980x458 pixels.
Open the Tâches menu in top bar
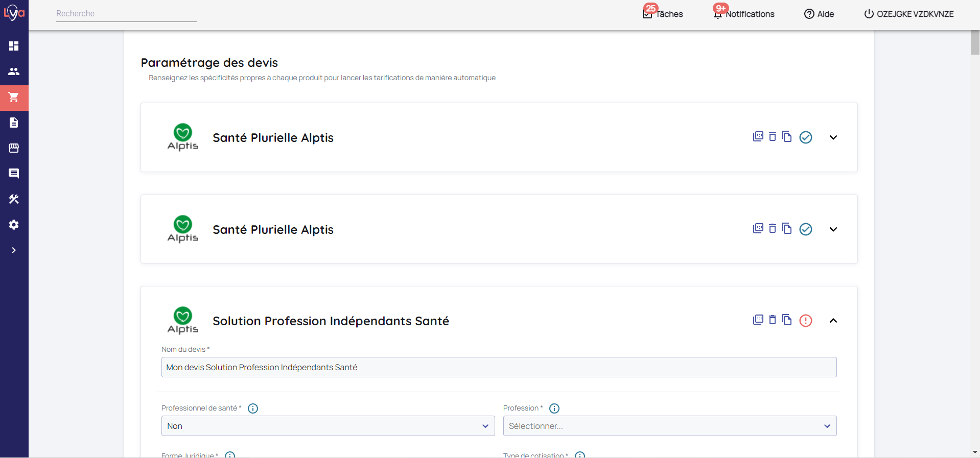[x=663, y=14]
